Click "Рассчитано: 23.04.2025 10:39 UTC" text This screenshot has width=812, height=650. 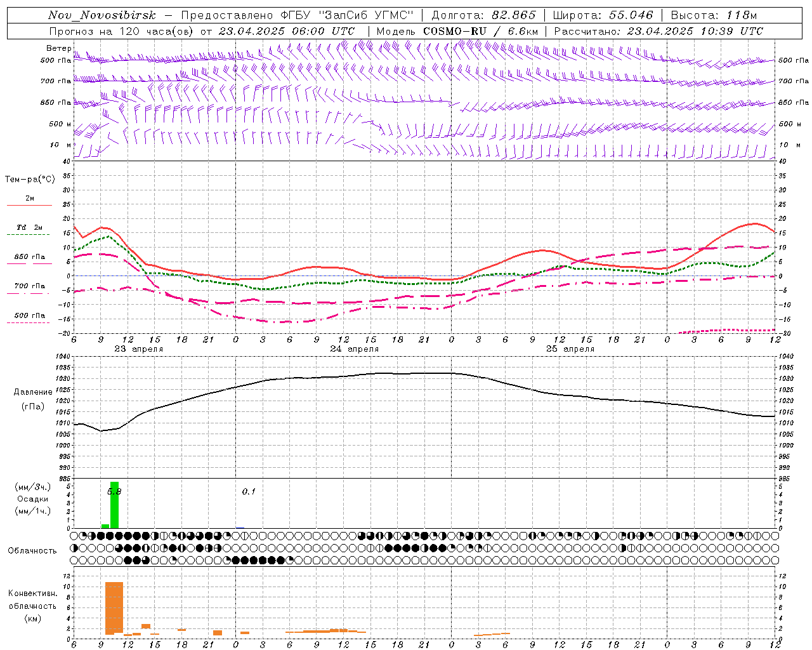tap(658, 31)
